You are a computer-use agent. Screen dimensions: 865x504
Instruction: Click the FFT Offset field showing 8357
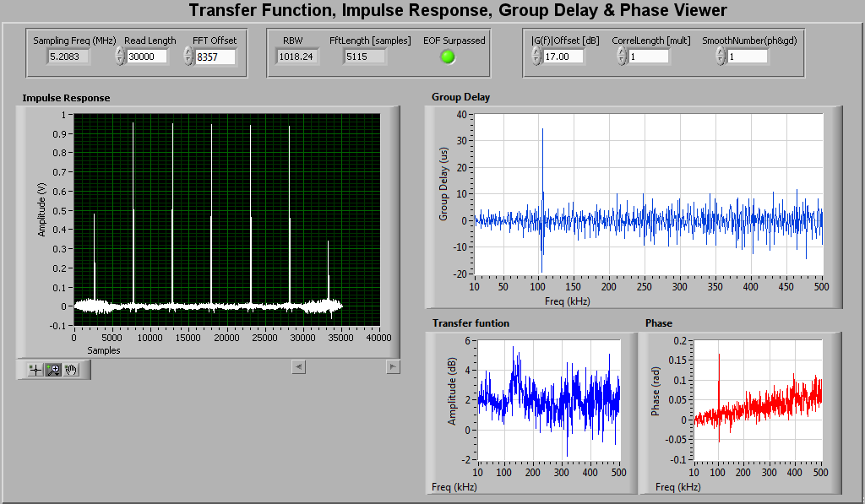click(215, 57)
